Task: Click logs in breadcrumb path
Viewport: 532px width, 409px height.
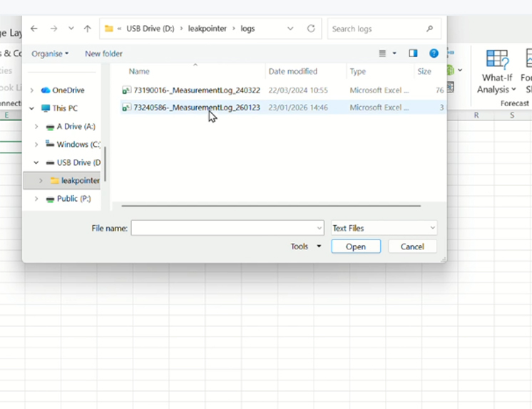Action: click(247, 29)
